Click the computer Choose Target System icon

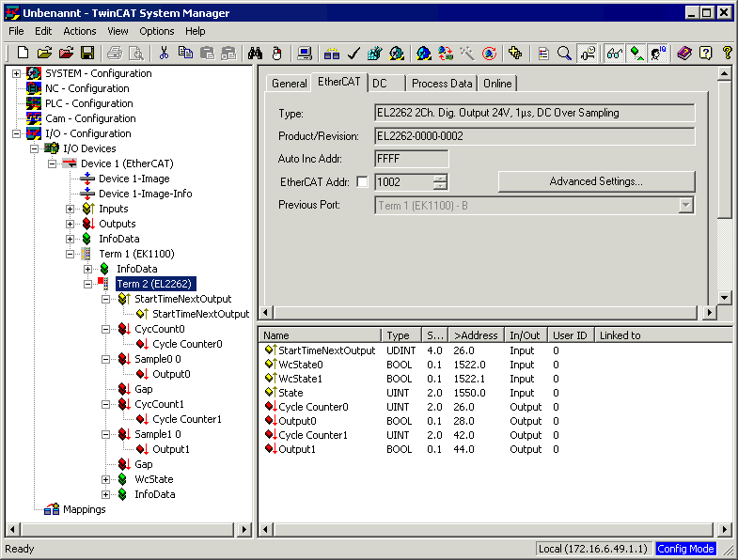(x=305, y=54)
